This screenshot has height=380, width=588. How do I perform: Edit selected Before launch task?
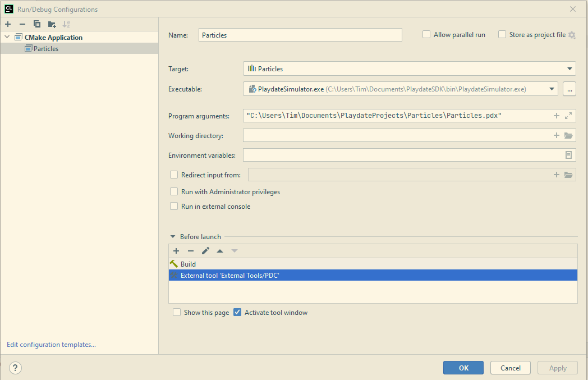[x=205, y=251]
